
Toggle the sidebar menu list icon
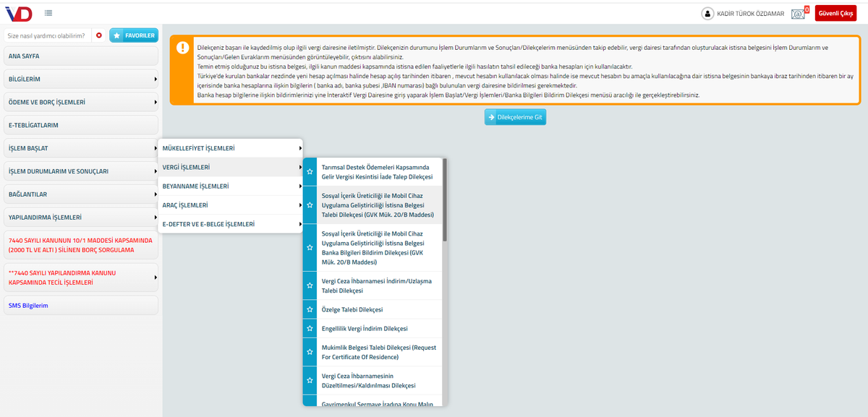(48, 13)
